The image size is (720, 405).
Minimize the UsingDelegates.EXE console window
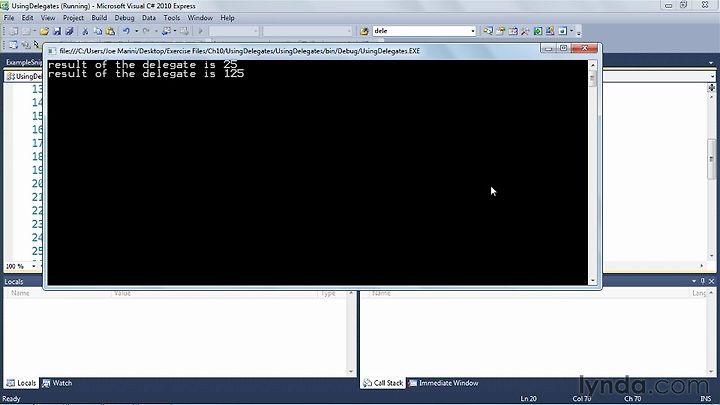548,48
